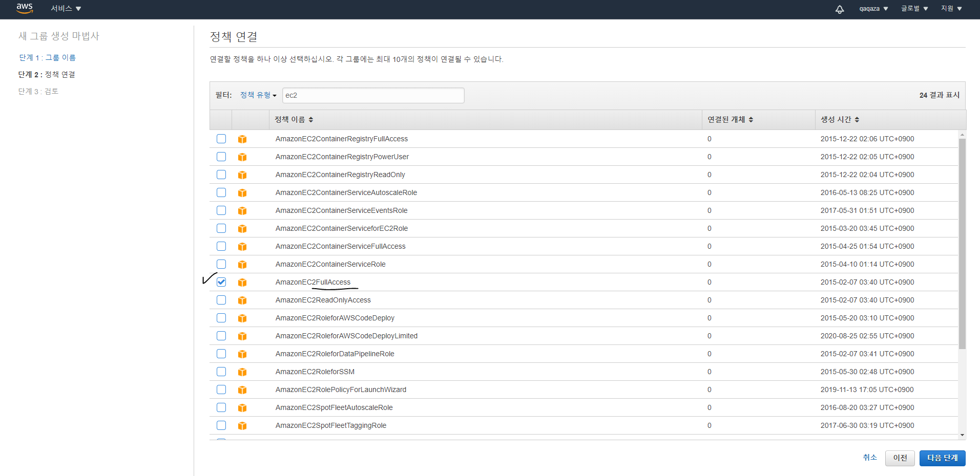
Task: Click the 다음 단계 button
Action: (942, 458)
